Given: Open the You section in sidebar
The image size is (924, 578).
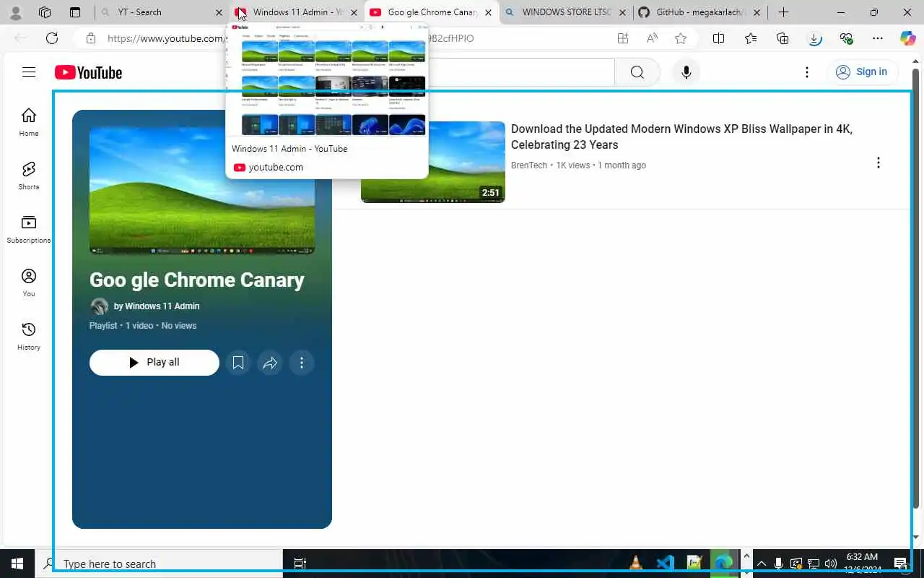Looking at the screenshot, I should pyautogui.click(x=29, y=282).
